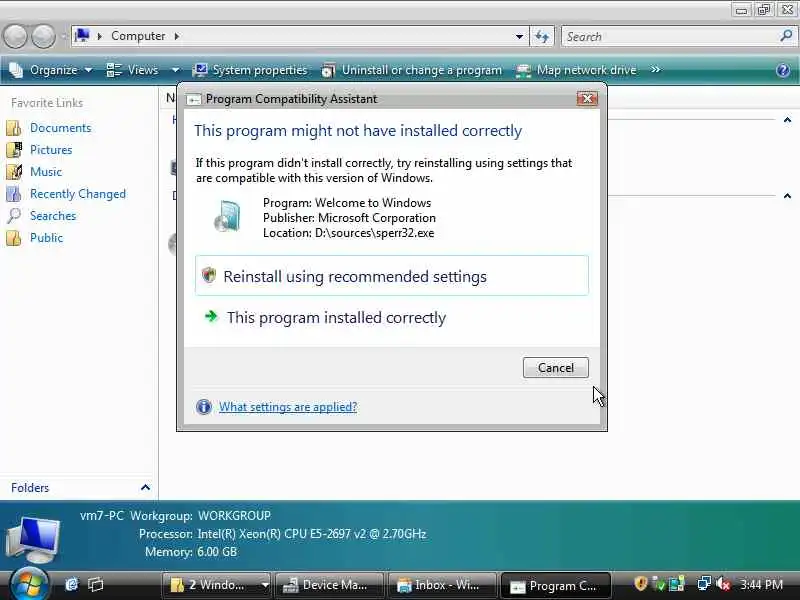Close the Program Compatibility Assistant dialog
The height and width of the screenshot is (600, 800).
tap(587, 98)
